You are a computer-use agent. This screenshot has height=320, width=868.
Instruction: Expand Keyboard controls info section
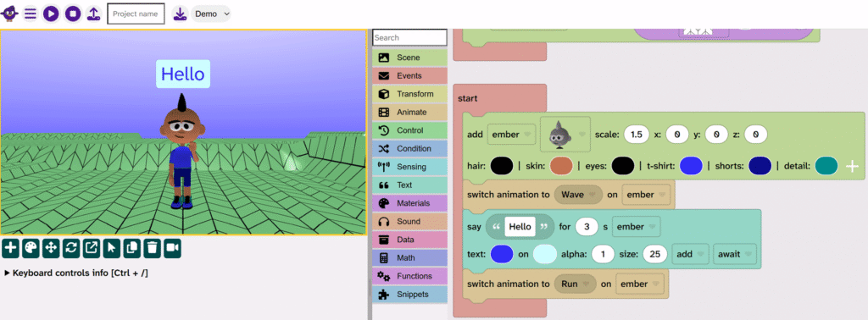coord(76,273)
